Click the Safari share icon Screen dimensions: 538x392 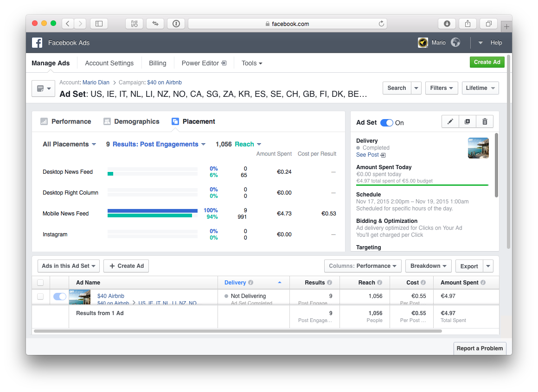pyautogui.click(x=468, y=24)
